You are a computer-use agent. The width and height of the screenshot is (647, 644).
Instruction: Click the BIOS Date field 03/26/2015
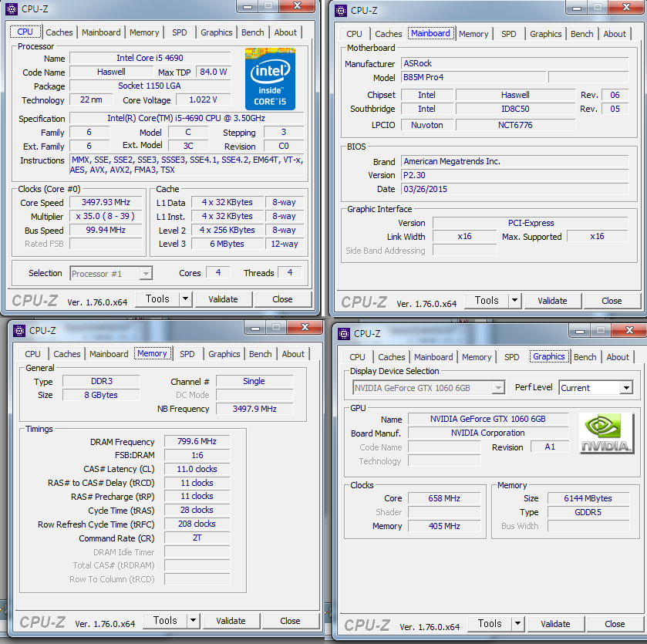click(x=515, y=190)
